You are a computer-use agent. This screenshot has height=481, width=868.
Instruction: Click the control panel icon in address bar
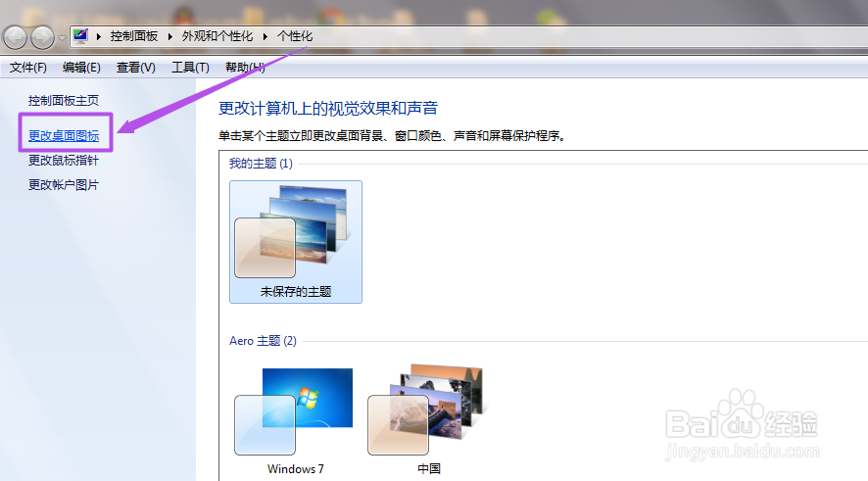pyautogui.click(x=80, y=36)
